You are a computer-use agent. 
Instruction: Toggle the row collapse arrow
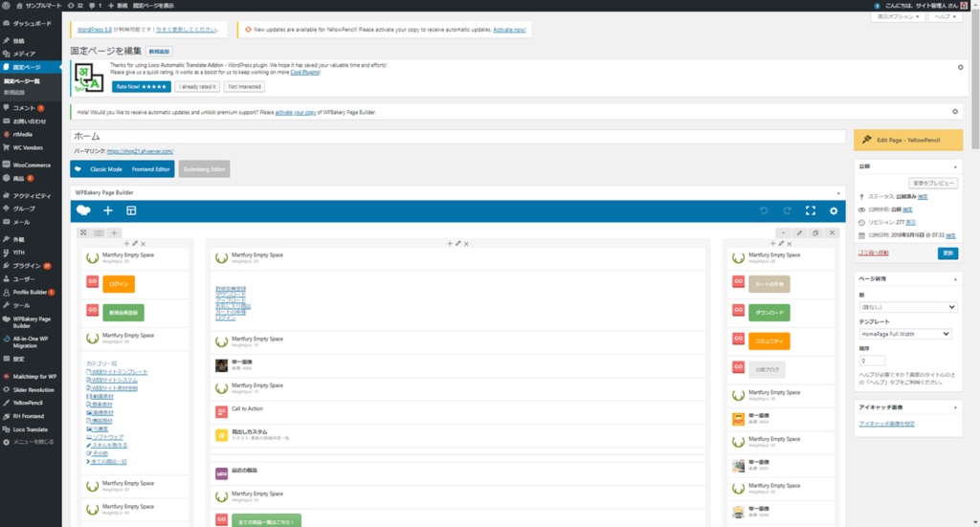point(783,233)
